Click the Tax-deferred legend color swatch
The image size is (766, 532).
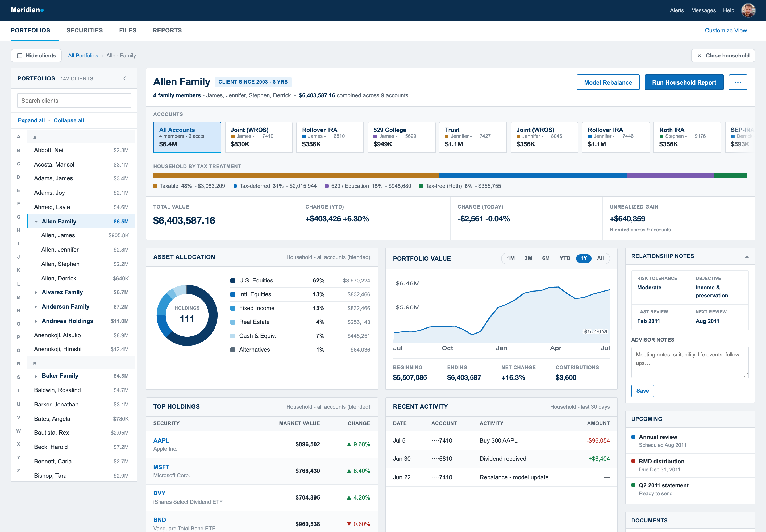[x=235, y=186]
